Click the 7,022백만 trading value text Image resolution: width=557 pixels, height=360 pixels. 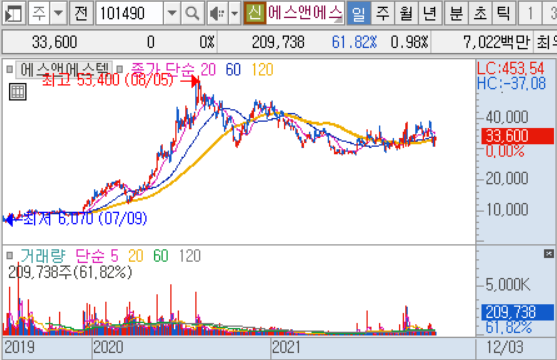click(x=496, y=42)
